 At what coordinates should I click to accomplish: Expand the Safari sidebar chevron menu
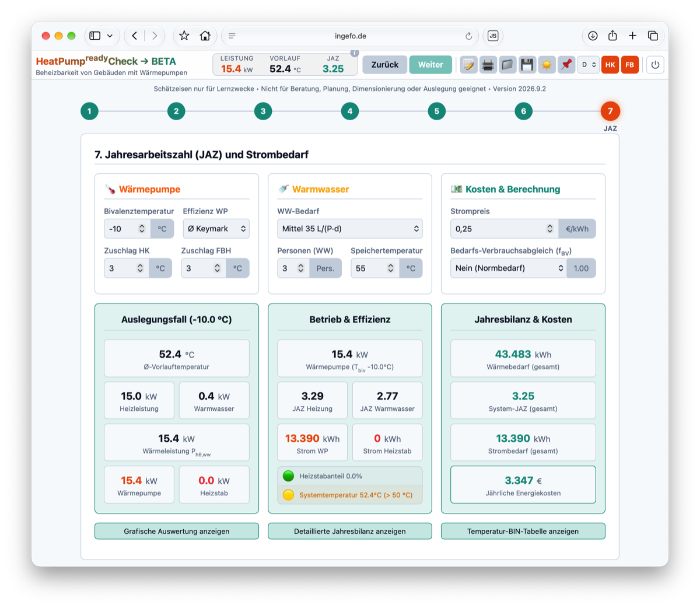tap(110, 36)
